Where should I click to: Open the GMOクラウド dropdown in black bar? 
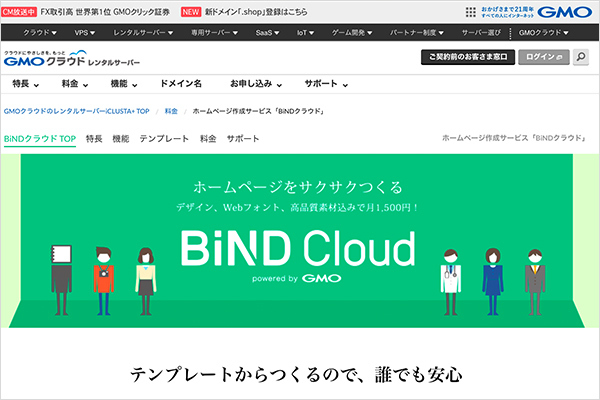pos(543,33)
